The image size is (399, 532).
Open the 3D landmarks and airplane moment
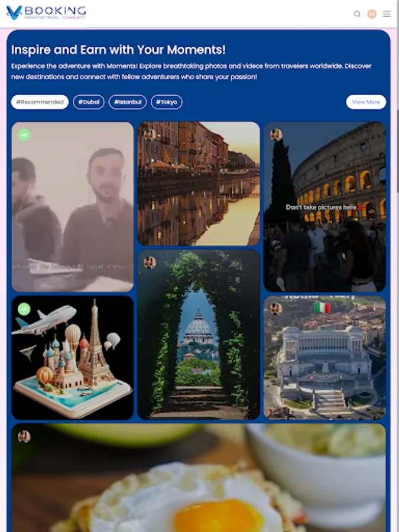(73, 358)
